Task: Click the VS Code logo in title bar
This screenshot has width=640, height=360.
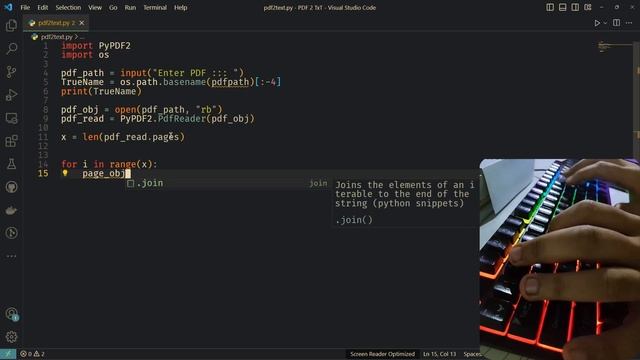Action: [x=8, y=7]
